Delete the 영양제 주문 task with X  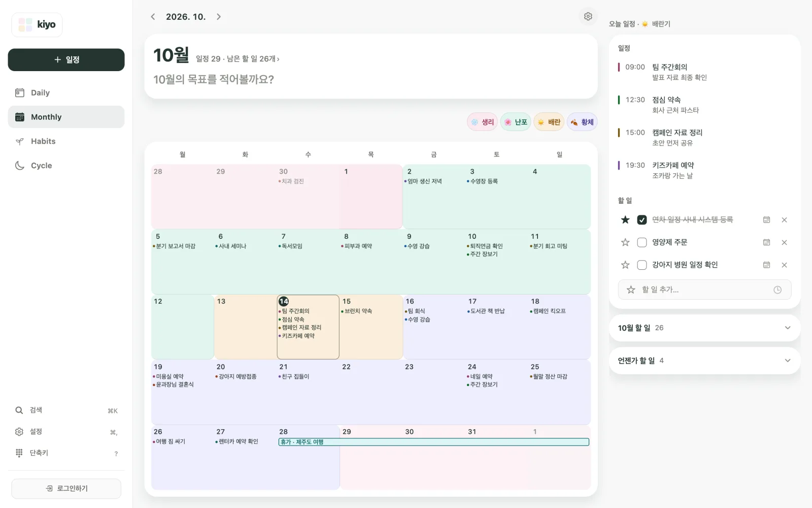point(784,242)
